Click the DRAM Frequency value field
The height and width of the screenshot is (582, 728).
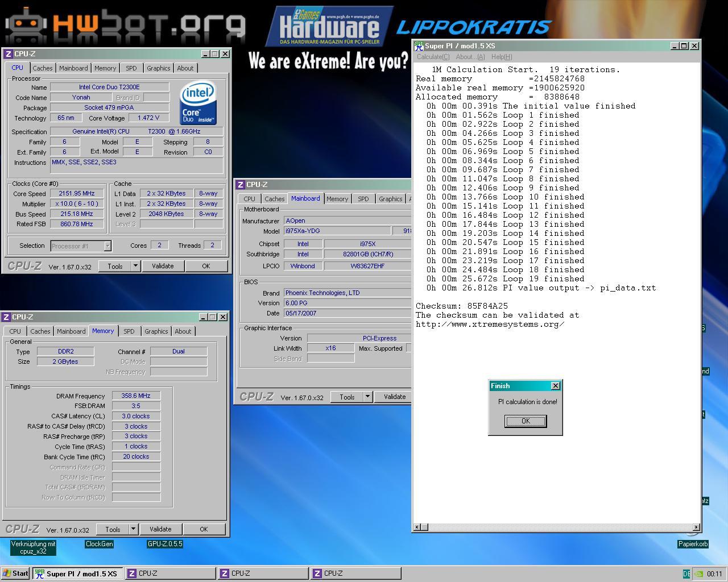[x=136, y=396]
